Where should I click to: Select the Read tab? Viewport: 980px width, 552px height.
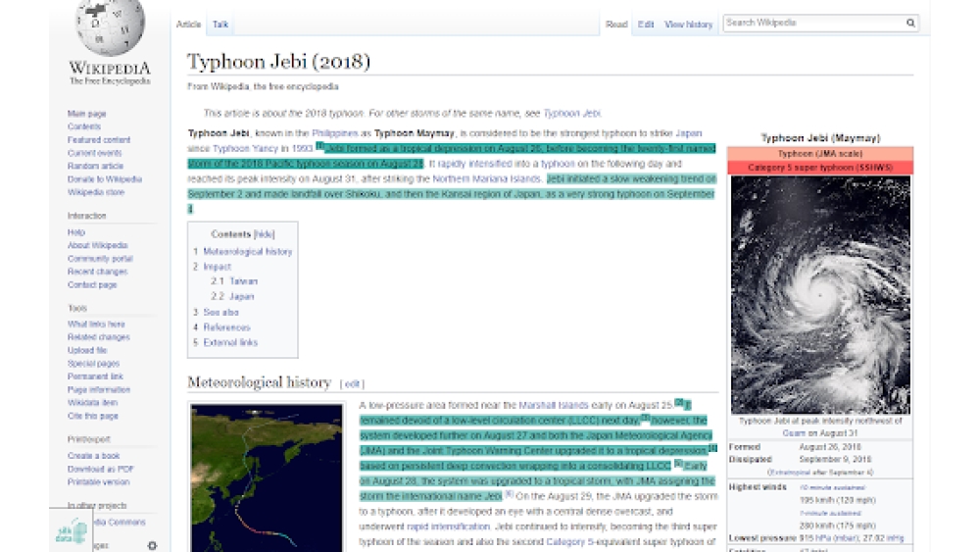[616, 25]
